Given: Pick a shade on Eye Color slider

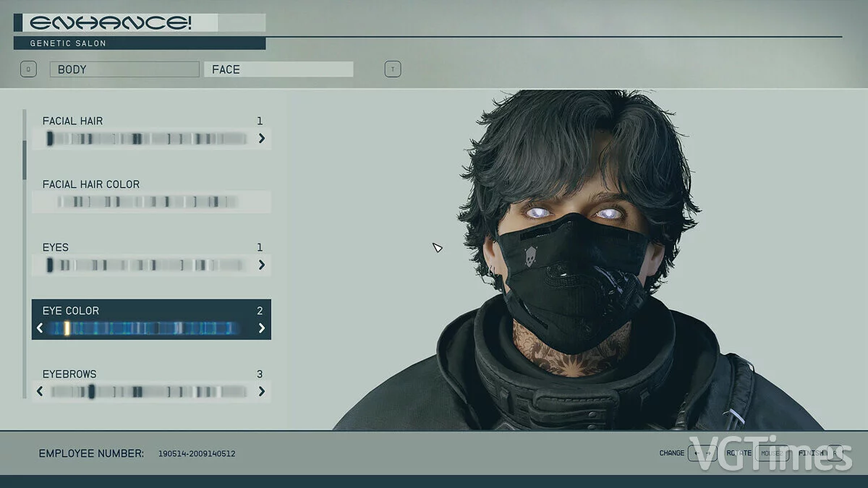Looking at the screenshot, I should [145, 328].
